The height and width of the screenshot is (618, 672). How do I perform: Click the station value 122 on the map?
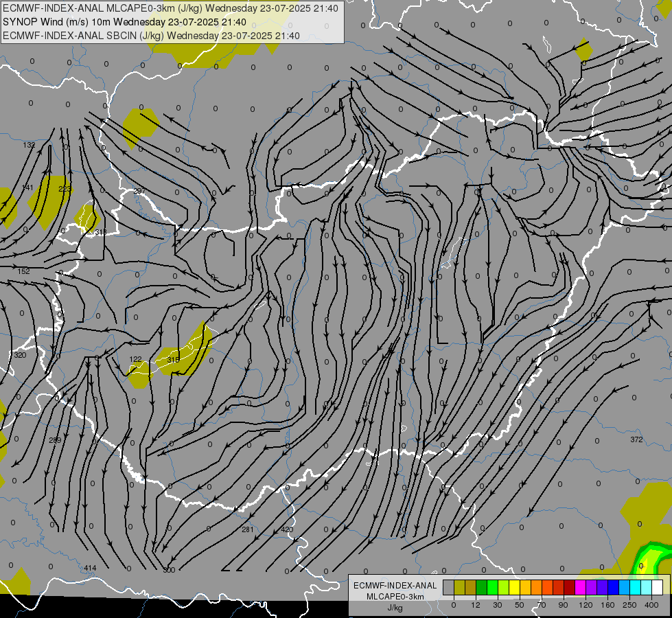pos(135,359)
